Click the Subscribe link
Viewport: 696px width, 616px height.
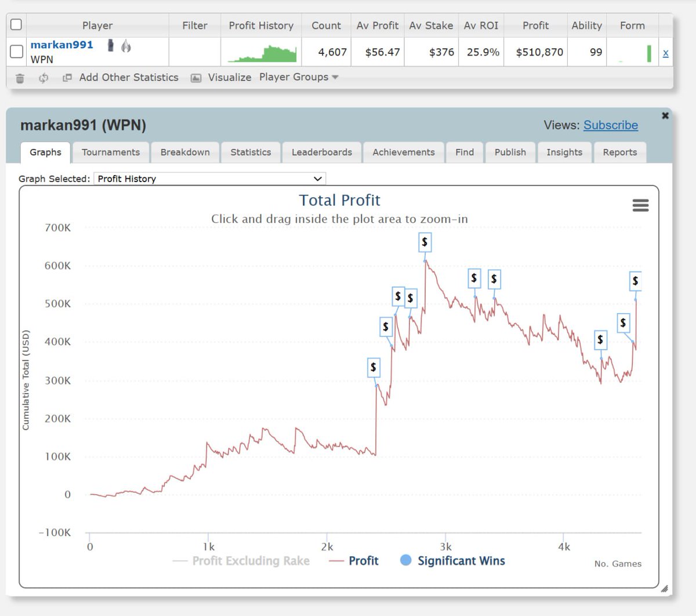610,125
